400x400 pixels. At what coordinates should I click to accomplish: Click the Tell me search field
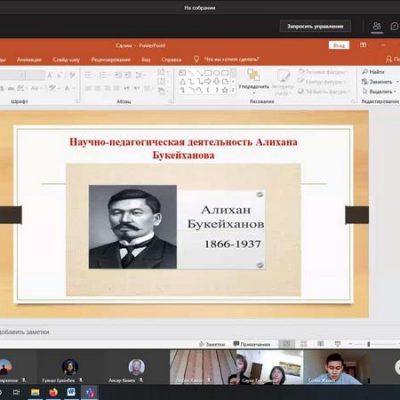pyautogui.click(x=231, y=60)
